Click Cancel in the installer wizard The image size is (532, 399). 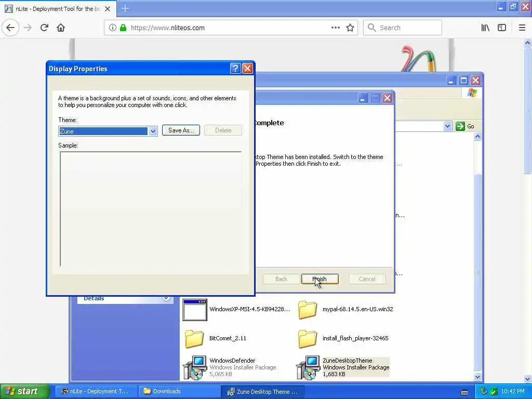point(367,279)
